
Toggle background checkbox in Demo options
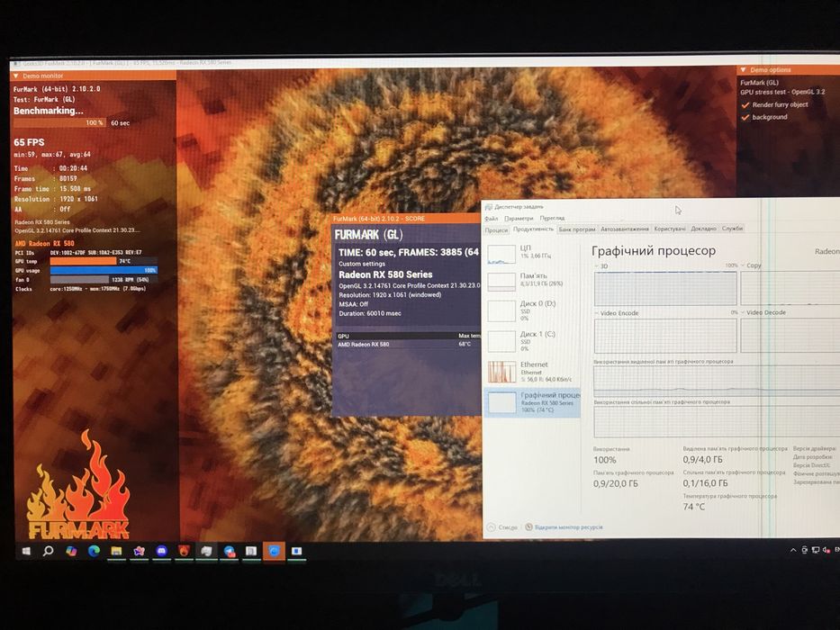745,117
